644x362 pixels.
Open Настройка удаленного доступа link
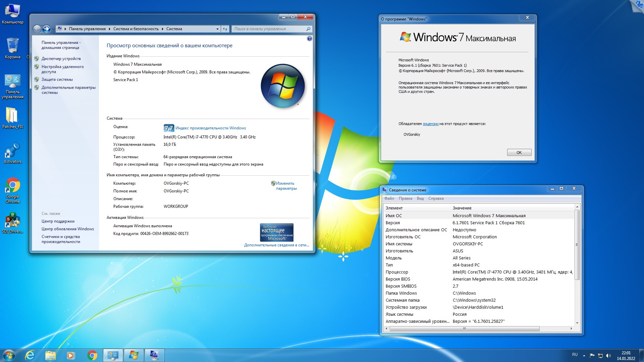tap(63, 69)
